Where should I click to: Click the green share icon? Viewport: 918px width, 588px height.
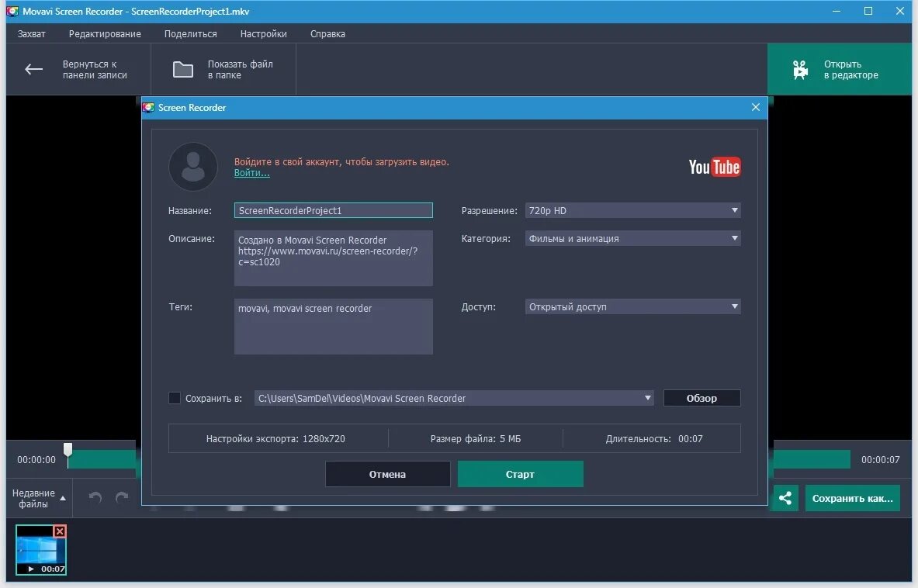[785, 499]
